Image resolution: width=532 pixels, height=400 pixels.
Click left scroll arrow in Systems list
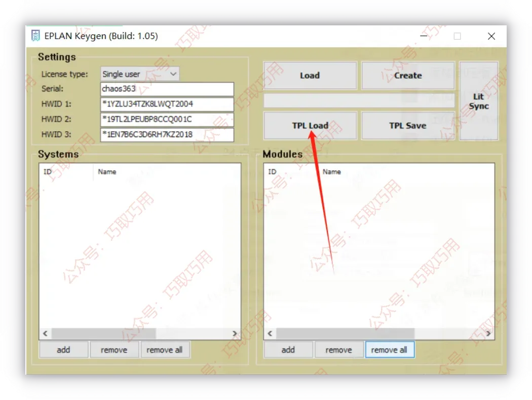46,334
